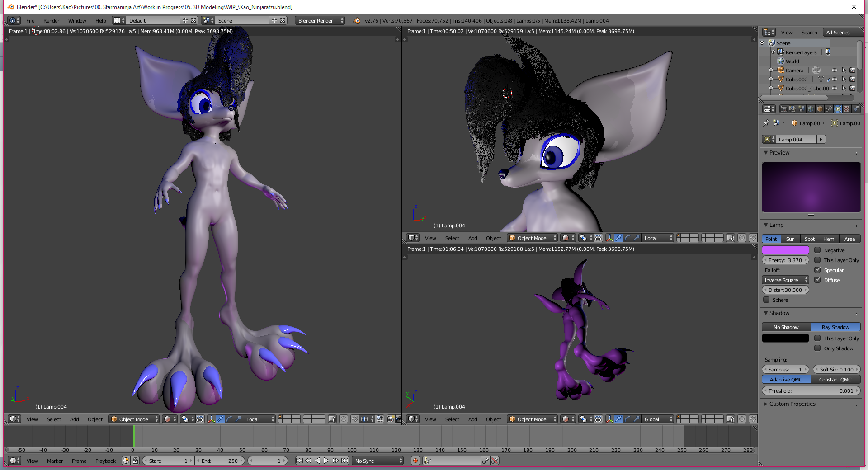Select the Area lamp type
The width and height of the screenshot is (868, 470).
coord(850,239)
